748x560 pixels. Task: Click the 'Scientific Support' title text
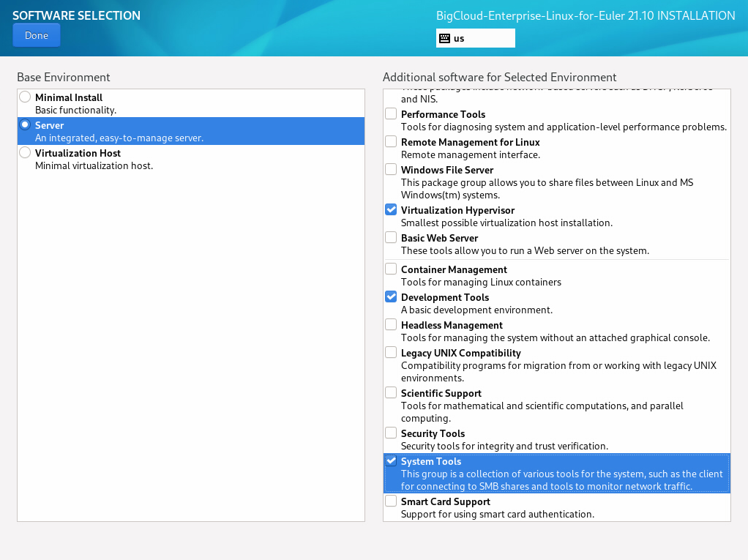pyautogui.click(x=441, y=393)
